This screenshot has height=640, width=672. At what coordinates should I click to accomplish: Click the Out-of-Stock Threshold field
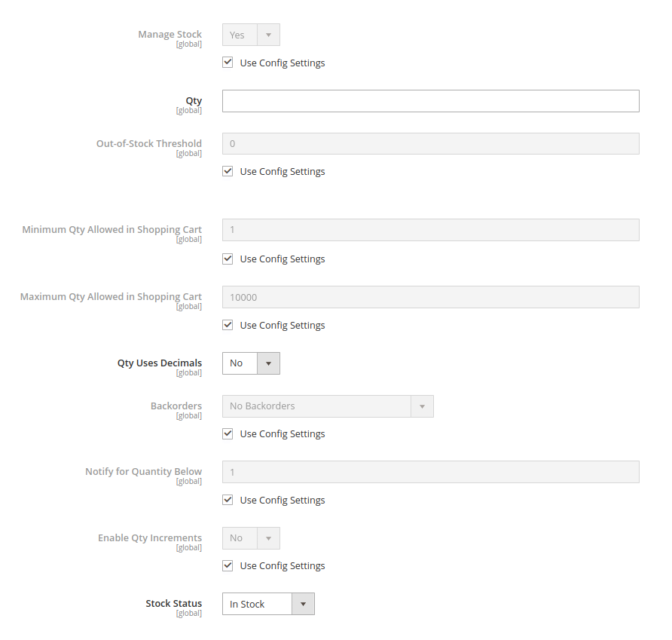pyautogui.click(x=431, y=144)
